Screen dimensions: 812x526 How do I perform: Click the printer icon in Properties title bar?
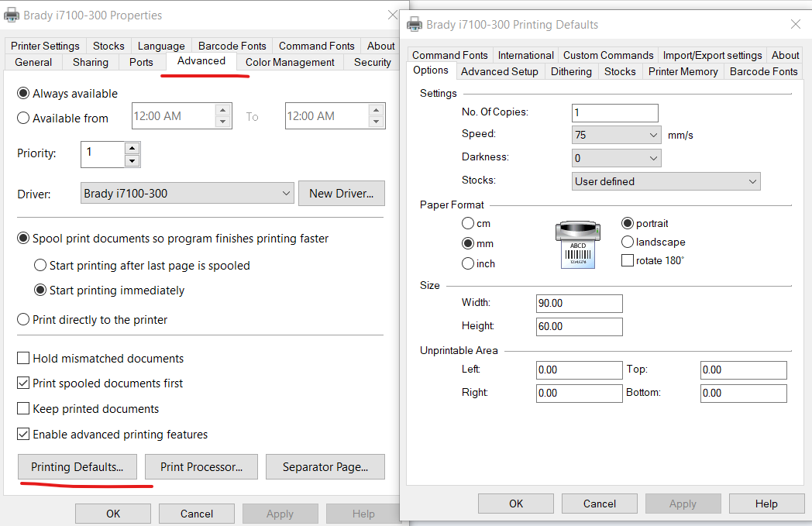[x=12, y=15]
